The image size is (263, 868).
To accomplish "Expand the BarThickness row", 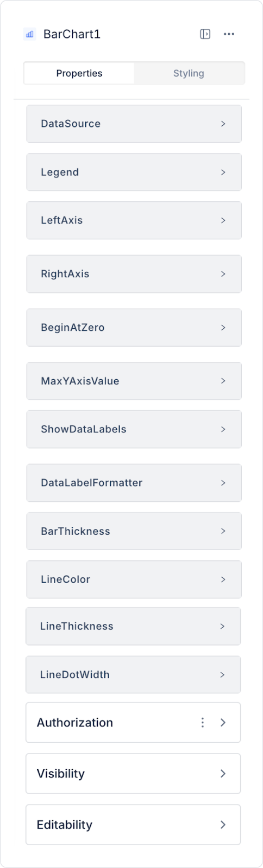I will pos(134,531).
